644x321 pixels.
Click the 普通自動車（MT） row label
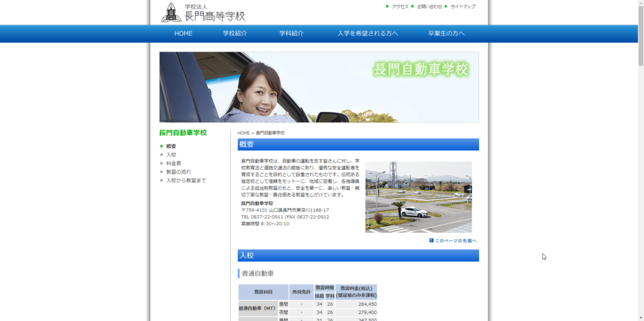[257, 308]
